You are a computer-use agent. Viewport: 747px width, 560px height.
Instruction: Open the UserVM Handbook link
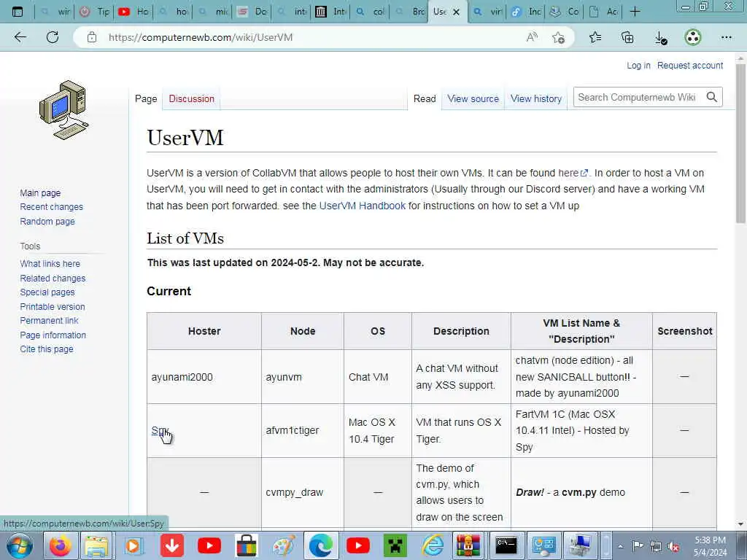coord(362,206)
